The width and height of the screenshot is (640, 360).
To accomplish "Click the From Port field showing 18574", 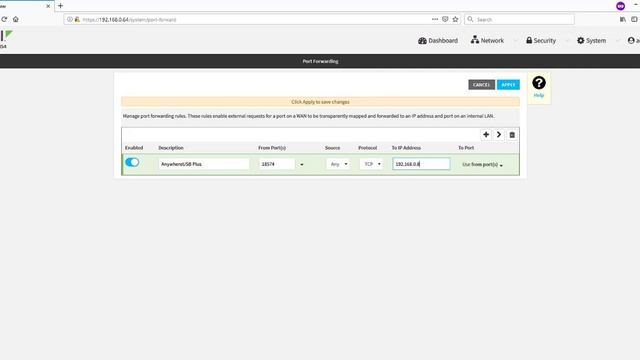I will click(x=277, y=164).
